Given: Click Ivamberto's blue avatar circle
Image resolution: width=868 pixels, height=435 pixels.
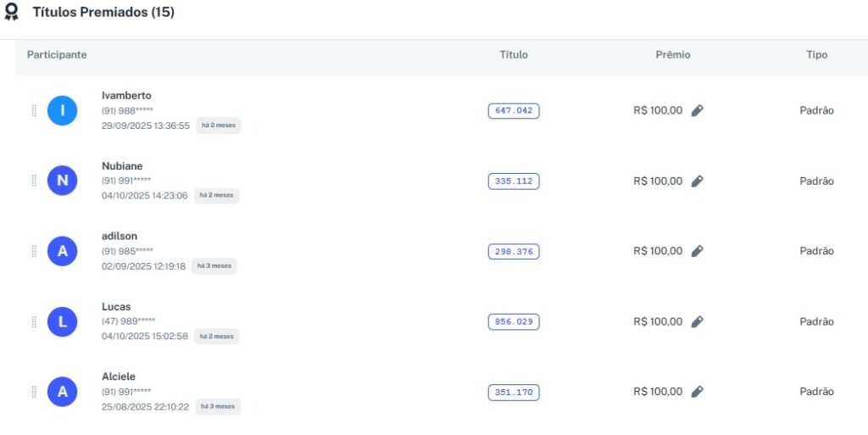Looking at the screenshot, I should pyautogui.click(x=63, y=110).
